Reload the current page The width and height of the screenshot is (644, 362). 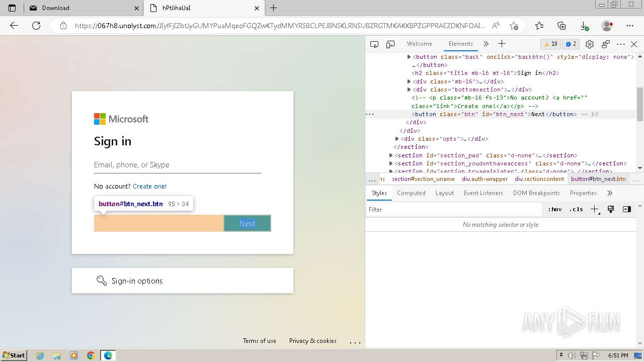pyautogui.click(x=36, y=26)
